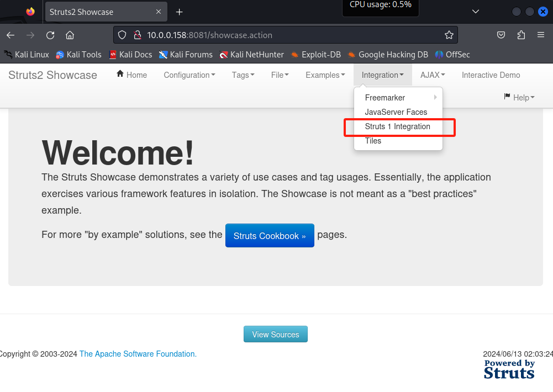Open the Interactive Demo page

tap(491, 75)
